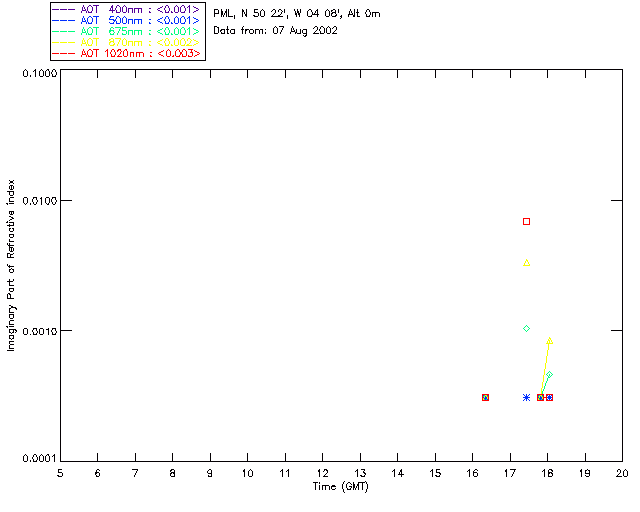This screenshot has height=512, width=640.
Task: Click the x-axis tick label 12
Action: [x=322, y=473]
